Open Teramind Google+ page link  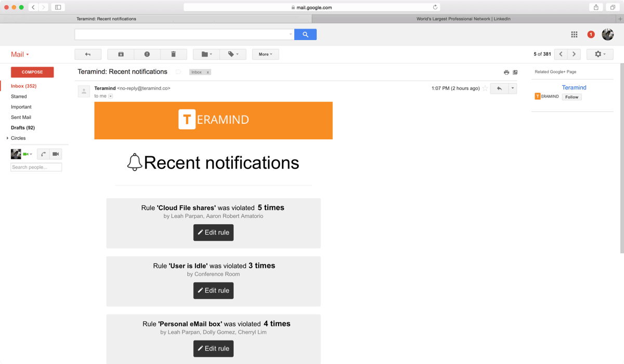point(574,87)
